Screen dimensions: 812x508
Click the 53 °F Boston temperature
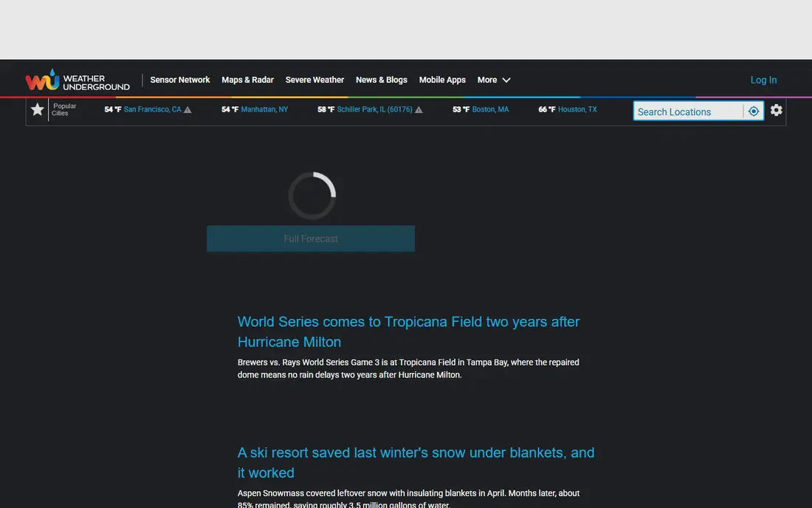click(461, 109)
